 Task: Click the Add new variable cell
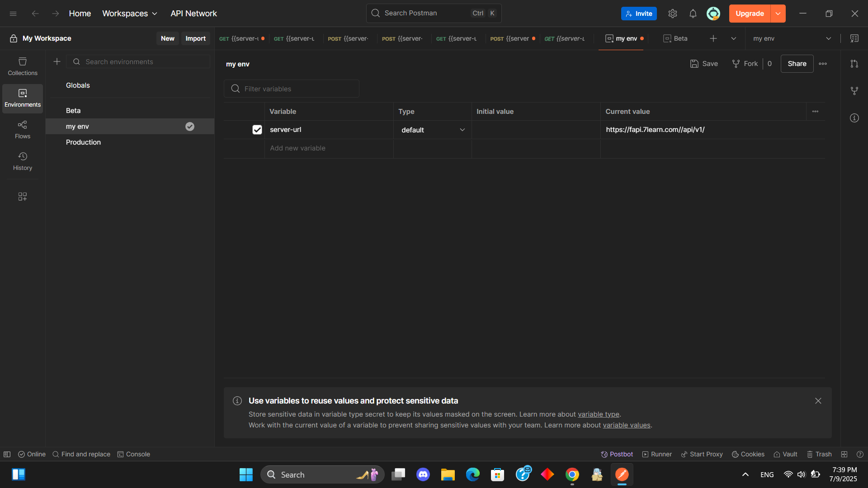329,148
